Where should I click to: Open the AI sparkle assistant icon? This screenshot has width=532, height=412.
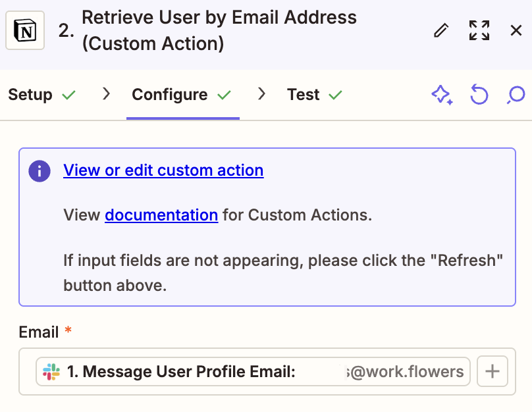click(442, 95)
